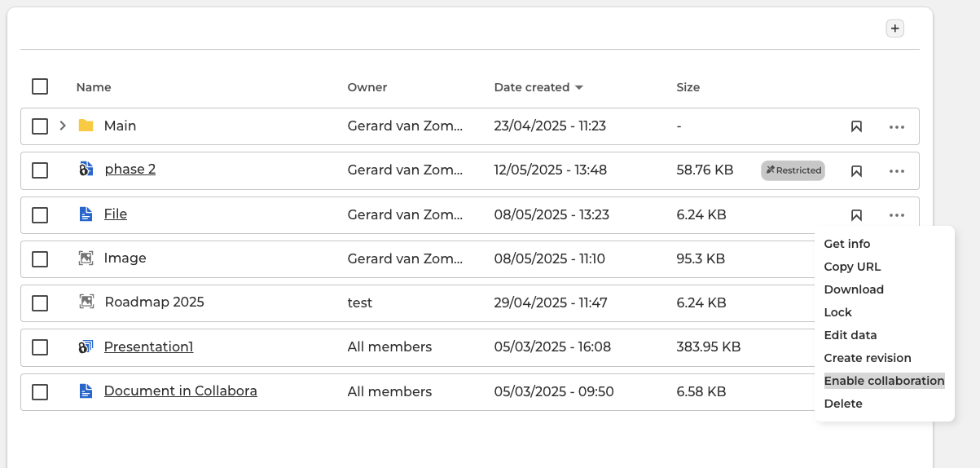The image size is (980, 468).
Task: Open the three-dot menu for Main
Action: click(897, 126)
